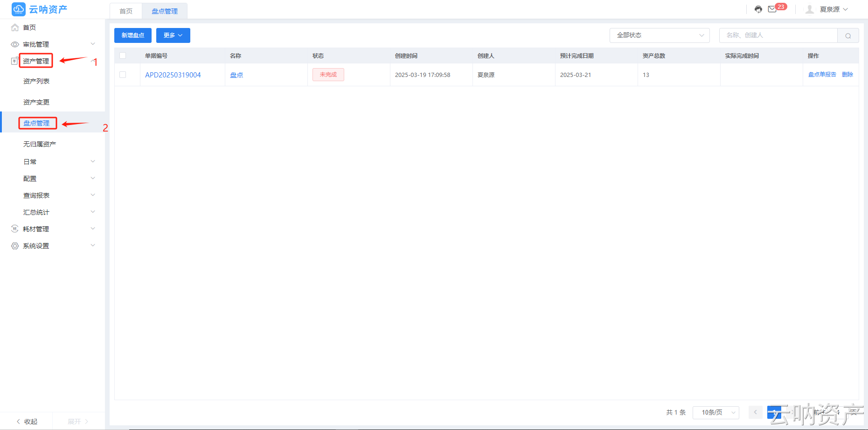
Task: Open customer service via the headset icon
Action: pyautogui.click(x=758, y=9)
